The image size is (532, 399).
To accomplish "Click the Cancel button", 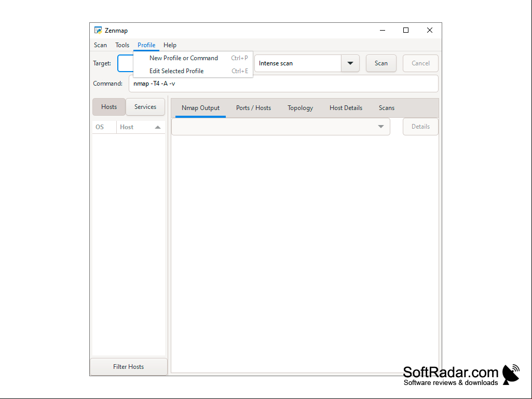I will [x=420, y=63].
